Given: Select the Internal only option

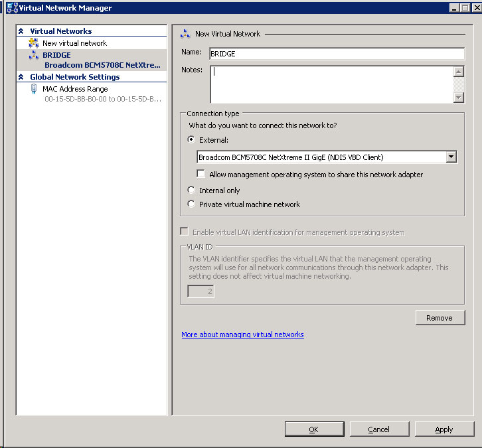Looking at the screenshot, I should coord(192,190).
